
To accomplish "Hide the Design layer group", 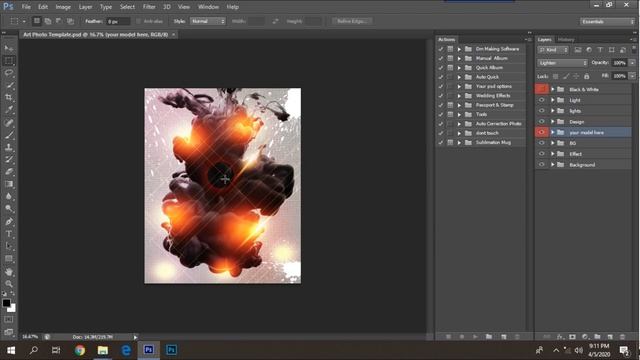I will [x=542, y=122].
